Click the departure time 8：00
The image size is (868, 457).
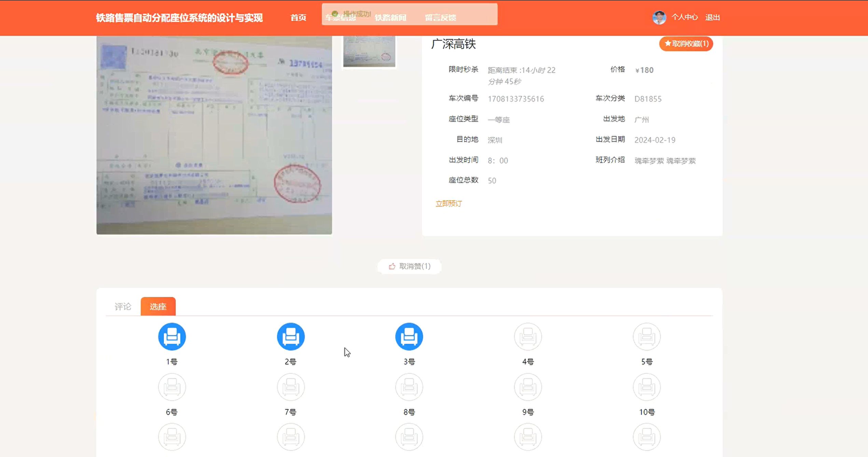(x=498, y=160)
